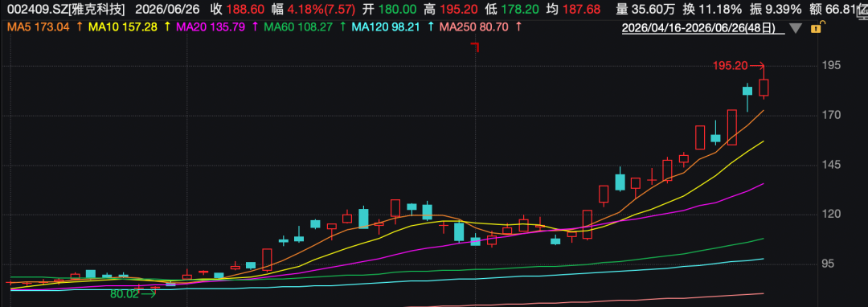Screen dimensions: 868x307
Task: Click the turnover rate 换 11.18%
Action: [x=712, y=10]
